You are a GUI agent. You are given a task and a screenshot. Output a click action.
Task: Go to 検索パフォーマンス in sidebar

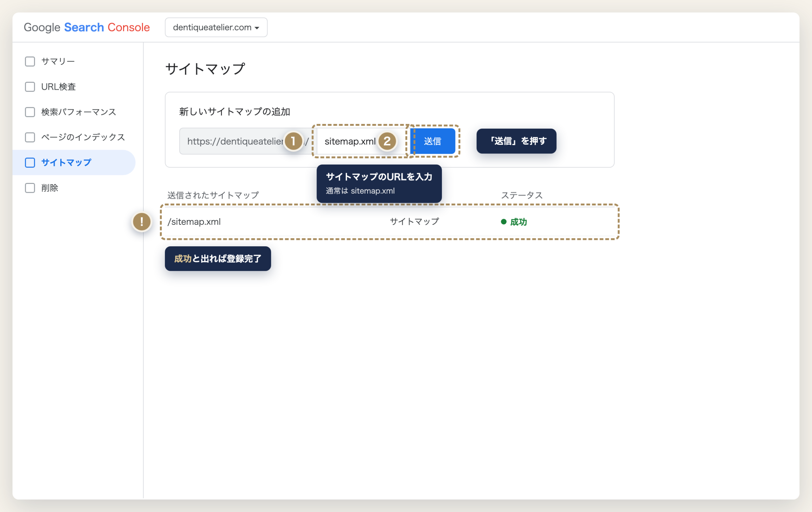tap(74, 112)
